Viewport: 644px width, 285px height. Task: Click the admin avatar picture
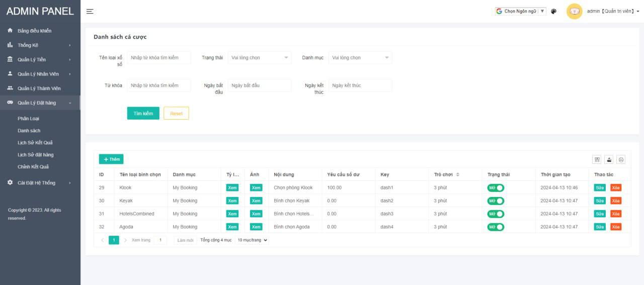pos(574,11)
